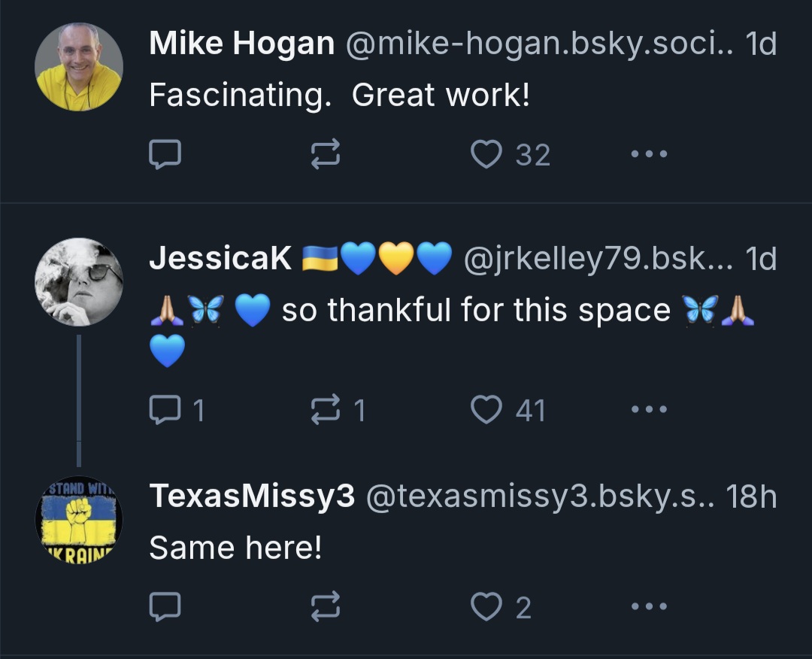Repost JessicaK's thankful post

(x=326, y=410)
